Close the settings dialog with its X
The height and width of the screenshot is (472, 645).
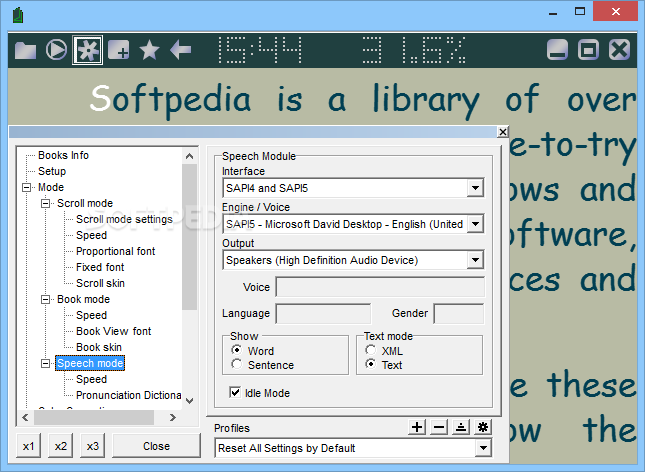point(503,132)
